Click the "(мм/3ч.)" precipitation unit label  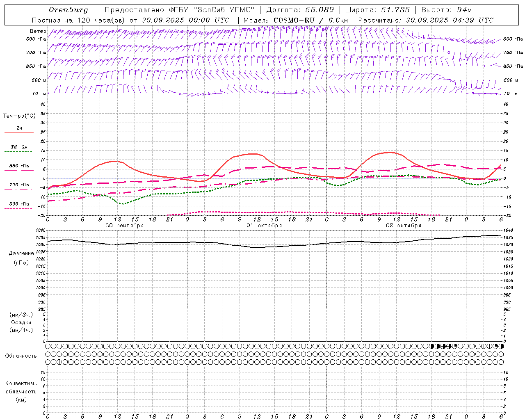[21, 315]
